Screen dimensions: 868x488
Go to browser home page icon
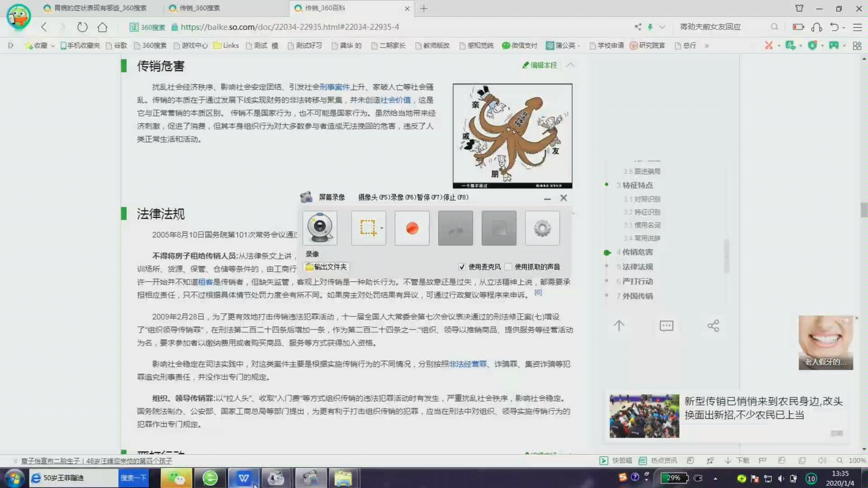pos(102,27)
